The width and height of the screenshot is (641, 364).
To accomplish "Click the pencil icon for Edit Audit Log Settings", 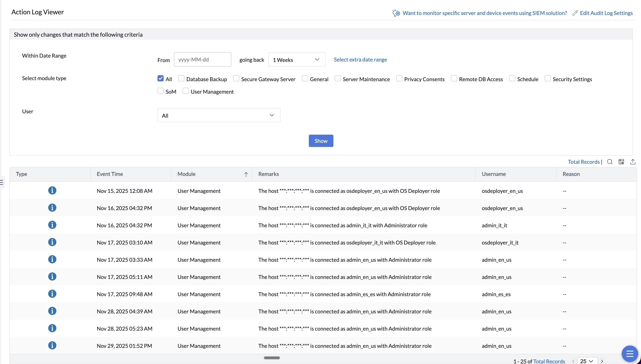I will pyautogui.click(x=575, y=13).
